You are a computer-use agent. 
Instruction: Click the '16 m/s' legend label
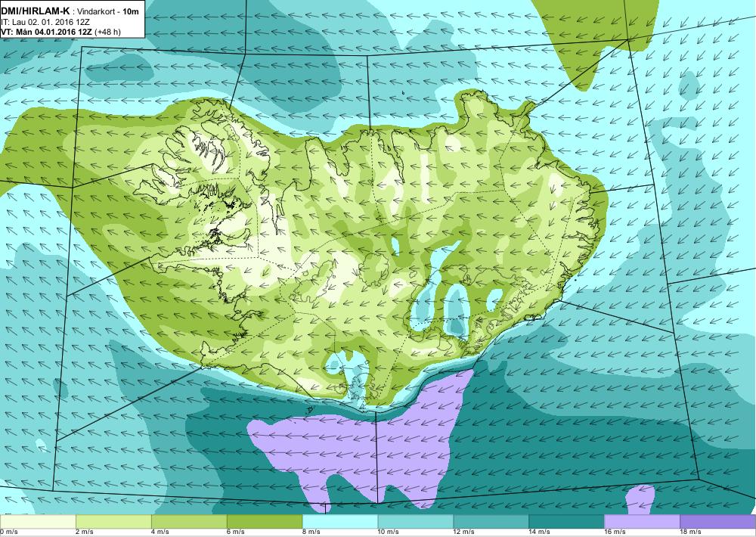click(615, 532)
